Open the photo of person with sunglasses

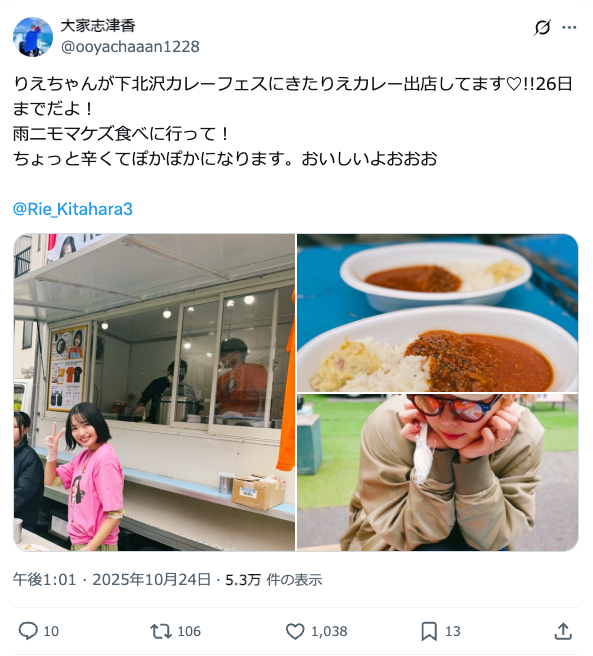point(438,472)
